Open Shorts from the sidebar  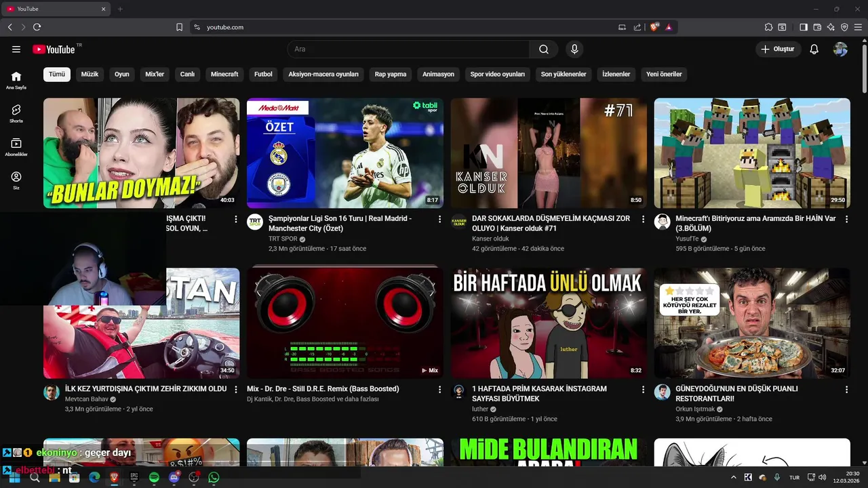(x=16, y=113)
